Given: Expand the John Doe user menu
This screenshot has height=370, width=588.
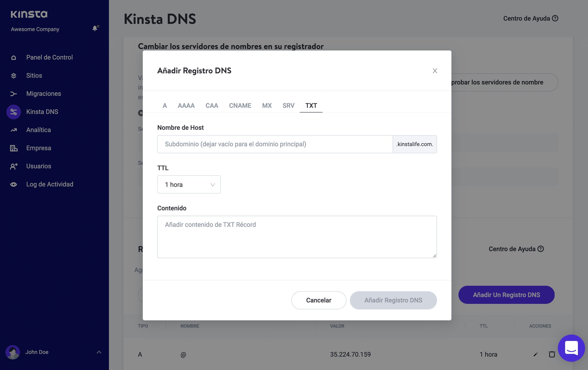Looking at the screenshot, I should tap(99, 352).
